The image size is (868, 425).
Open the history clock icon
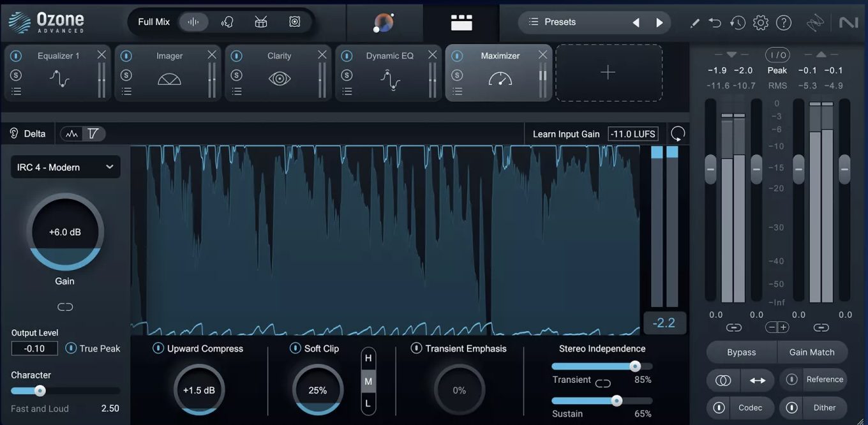pyautogui.click(x=738, y=22)
